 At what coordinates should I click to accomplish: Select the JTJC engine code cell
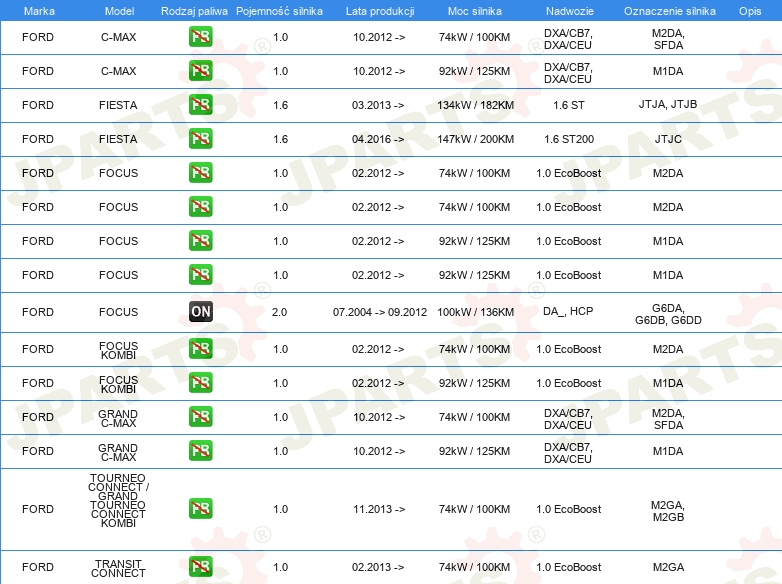[x=668, y=139]
